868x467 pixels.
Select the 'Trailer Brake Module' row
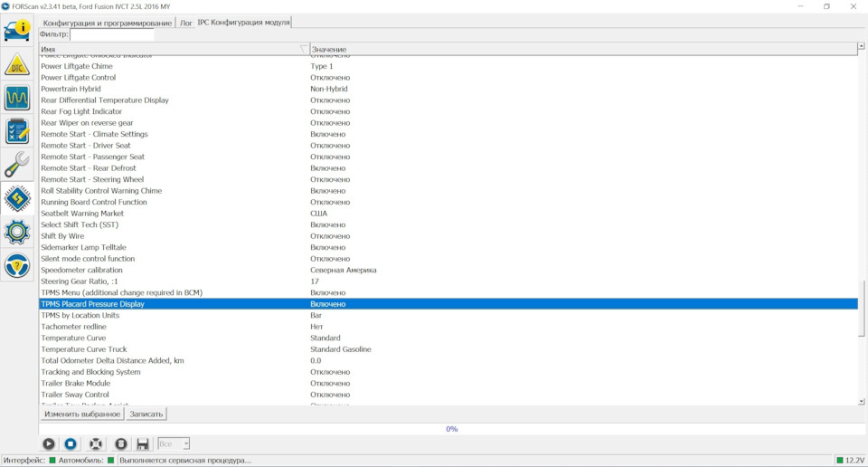coord(448,384)
